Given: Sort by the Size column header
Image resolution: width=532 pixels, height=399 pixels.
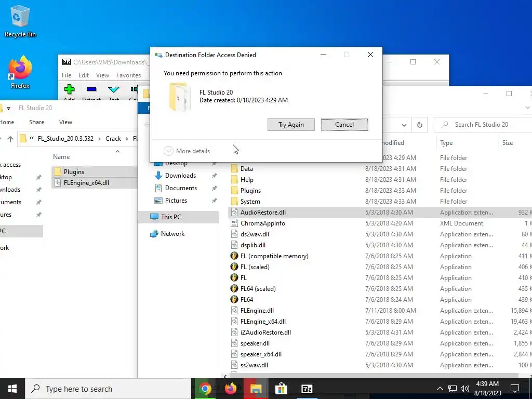Looking at the screenshot, I should click(508, 143).
